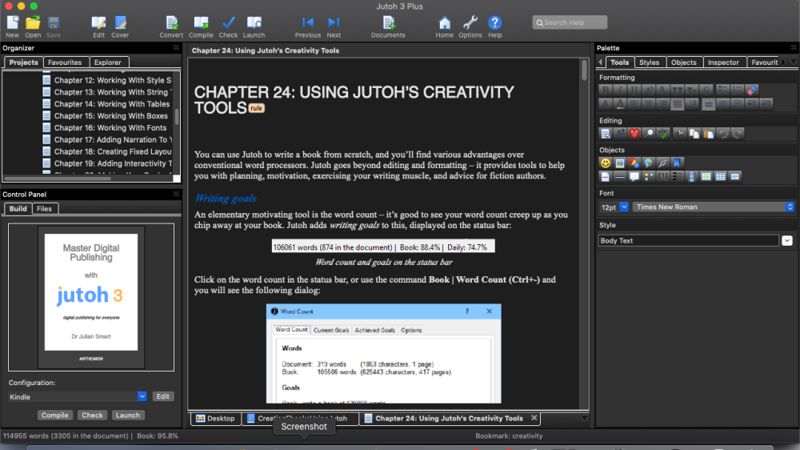The height and width of the screenshot is (450, 800).
Task: Close the Chapter 24 document tab
Action: tap(534, 418)
